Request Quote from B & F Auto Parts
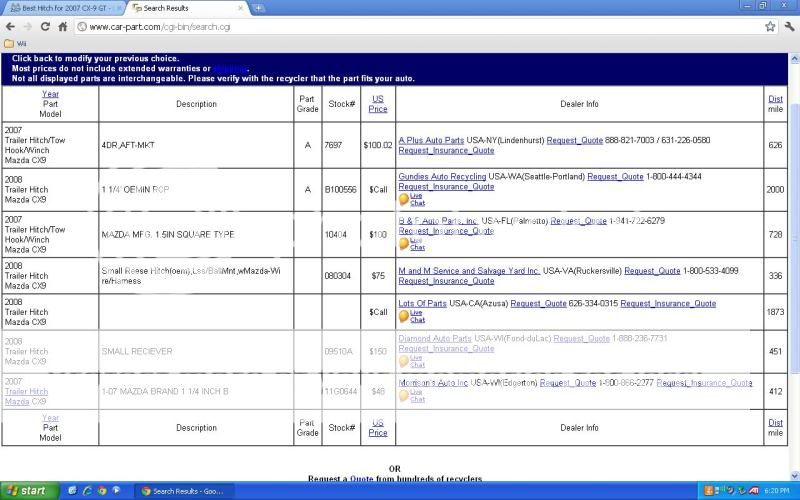The width and height of the screenshot is (800, 500). coord(579,221)
